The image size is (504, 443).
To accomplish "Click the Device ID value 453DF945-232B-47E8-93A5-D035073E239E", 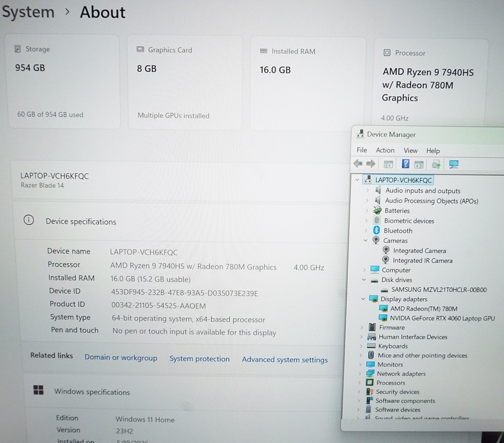I will point(184,293).
